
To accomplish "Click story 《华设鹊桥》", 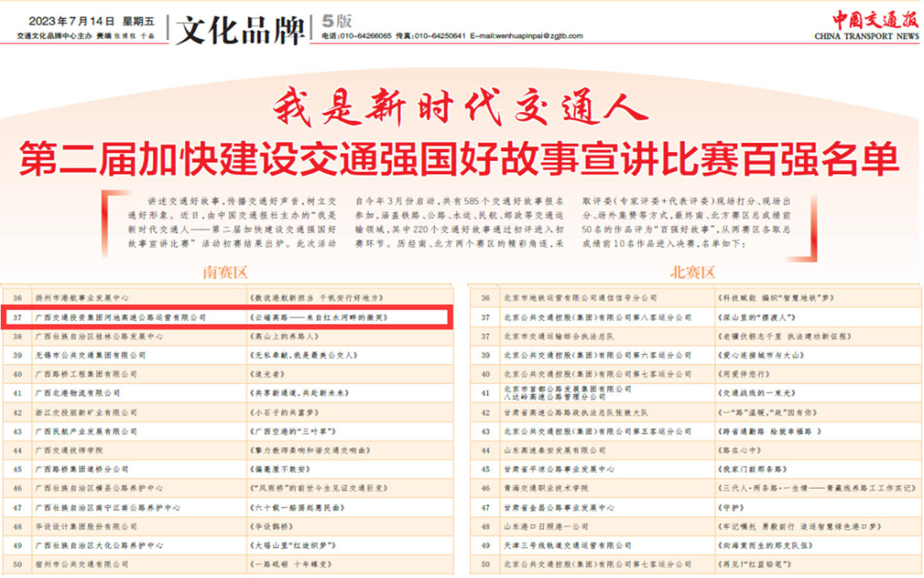I will point(271,527).
